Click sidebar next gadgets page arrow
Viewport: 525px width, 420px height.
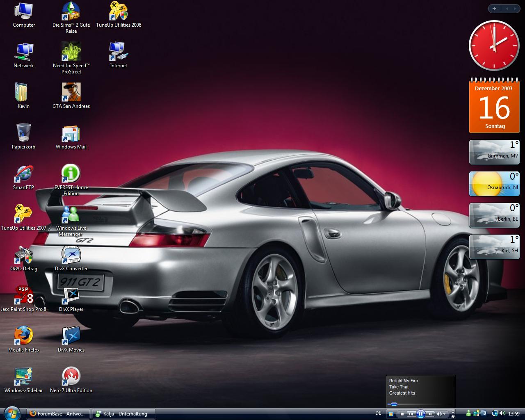coord(515,9)
